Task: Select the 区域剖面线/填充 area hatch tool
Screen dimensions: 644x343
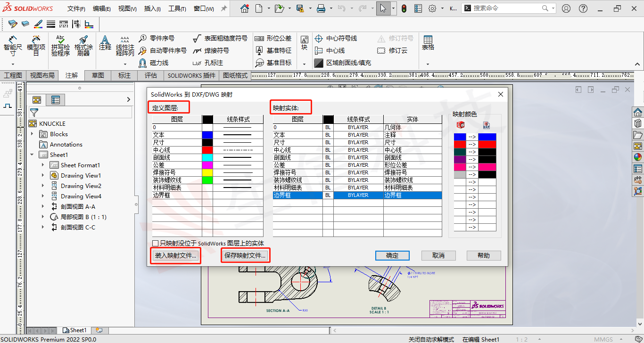Action: tap(343, 63)
